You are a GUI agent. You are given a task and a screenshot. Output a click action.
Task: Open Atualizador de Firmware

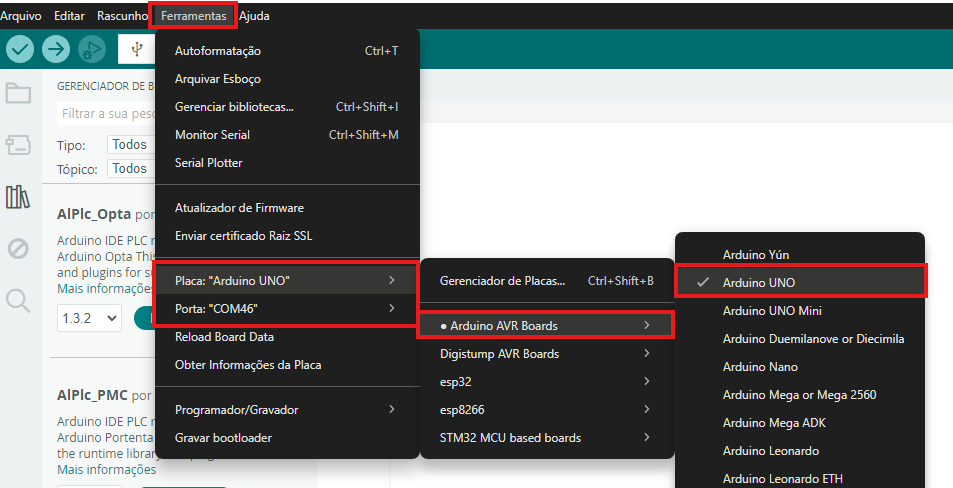click(287, 208)
